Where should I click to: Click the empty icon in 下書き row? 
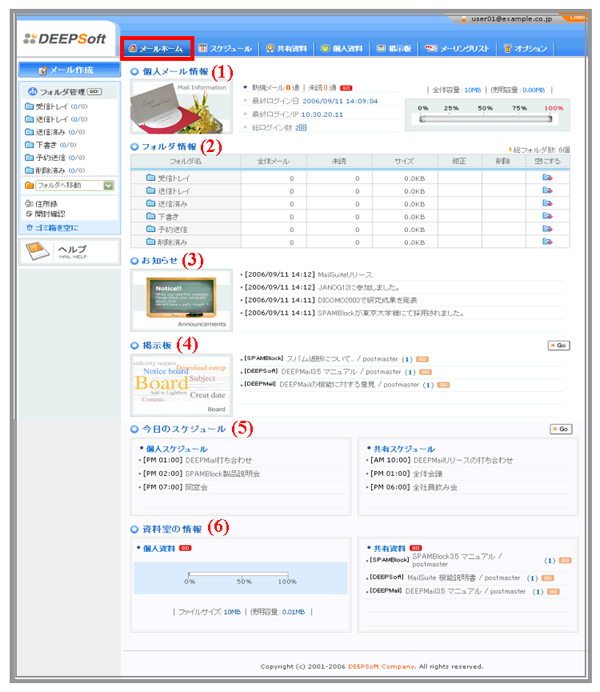(547, 216)
